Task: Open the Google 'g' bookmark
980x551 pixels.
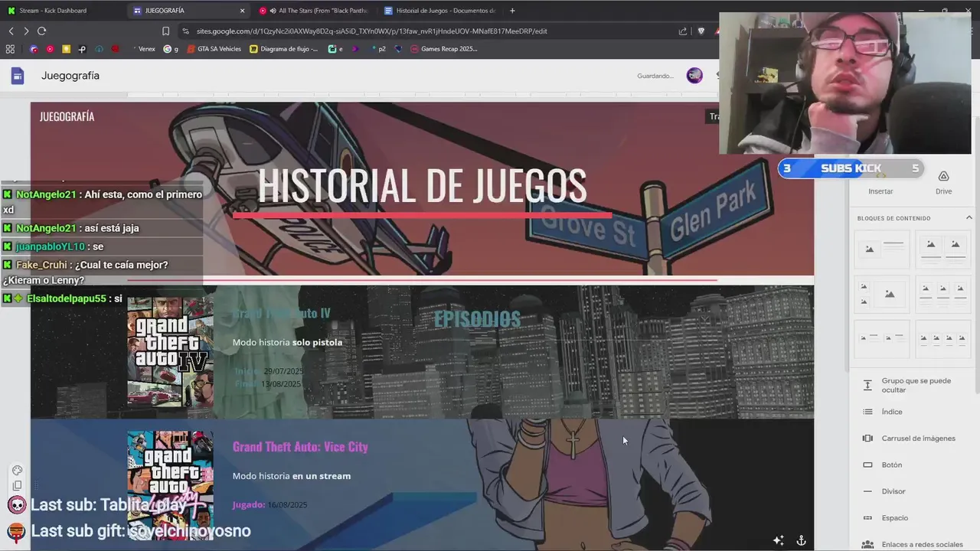Action: (x=171, y=49)
